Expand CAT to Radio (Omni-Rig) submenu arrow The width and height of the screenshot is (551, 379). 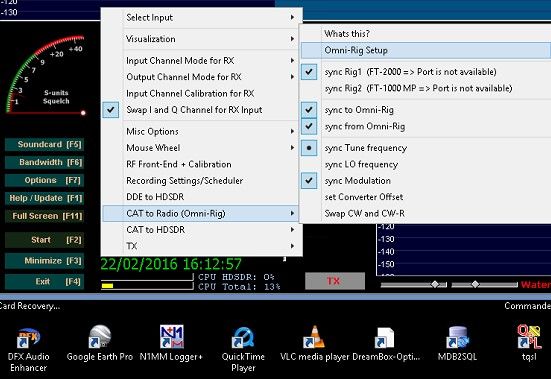[292, 213]
